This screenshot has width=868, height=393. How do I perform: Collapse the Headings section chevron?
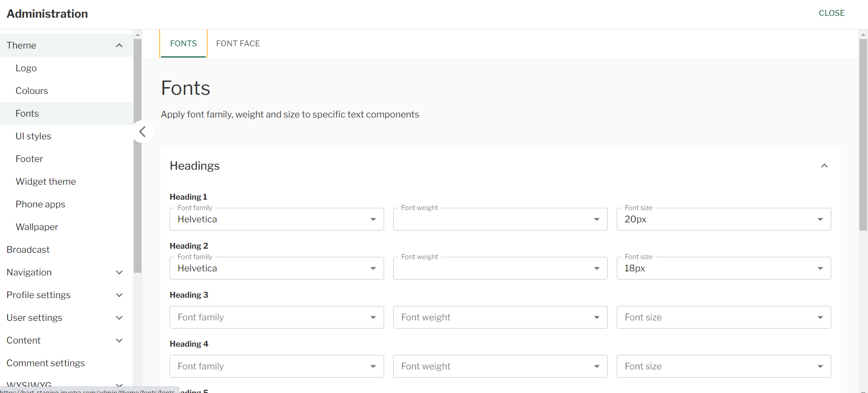click(x=824, y=166)
